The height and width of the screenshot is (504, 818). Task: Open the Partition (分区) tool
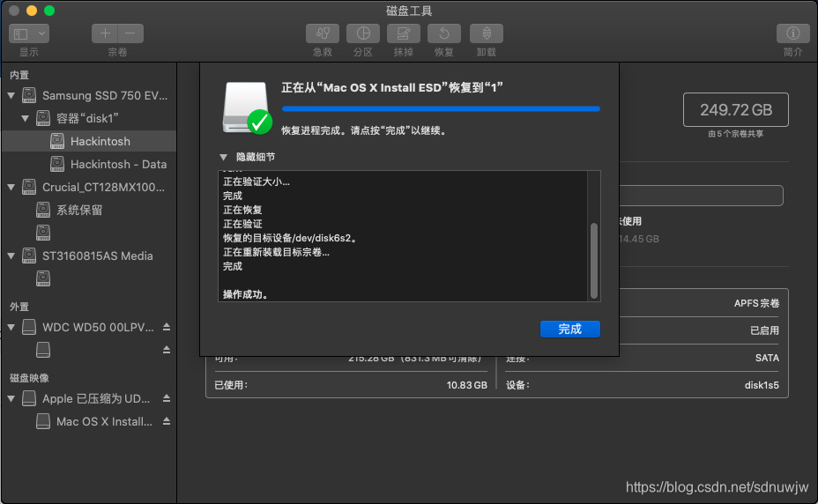click(363, 33)
